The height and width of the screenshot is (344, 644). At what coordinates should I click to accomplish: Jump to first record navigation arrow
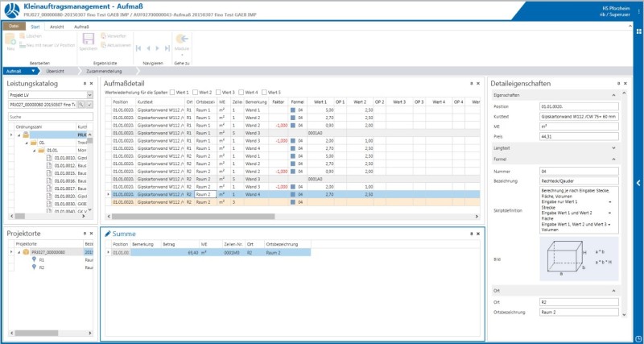140,48
